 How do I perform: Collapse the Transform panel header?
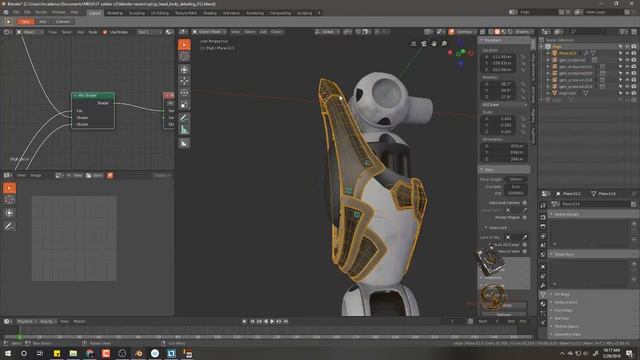click(504, 40)
